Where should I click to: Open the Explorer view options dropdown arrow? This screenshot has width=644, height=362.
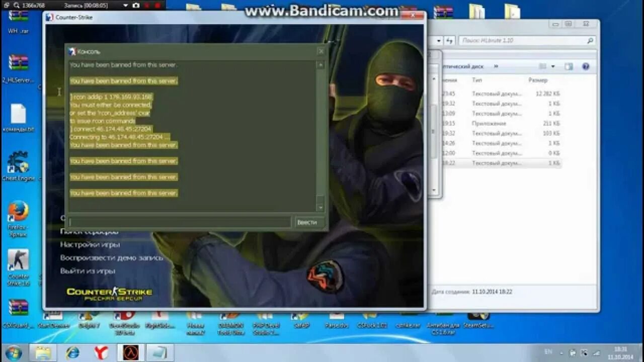tap(553, 66)
